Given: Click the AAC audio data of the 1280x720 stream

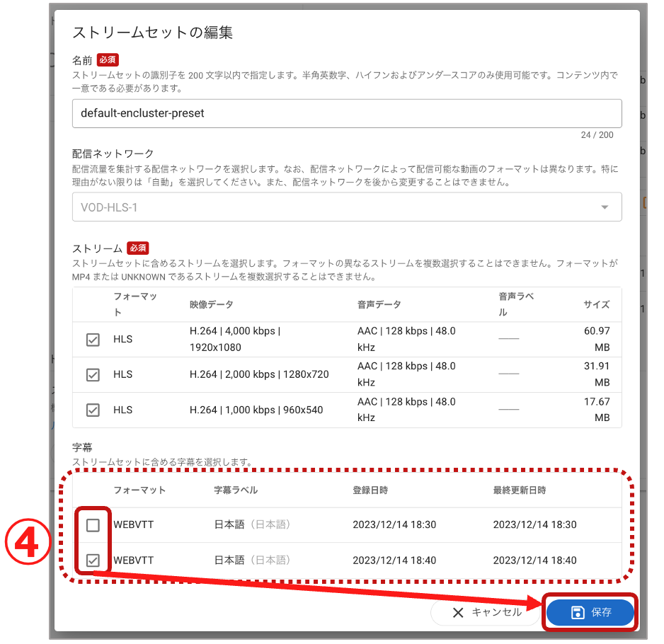Looking at the screenshot, I should click(x=406, y=374).
